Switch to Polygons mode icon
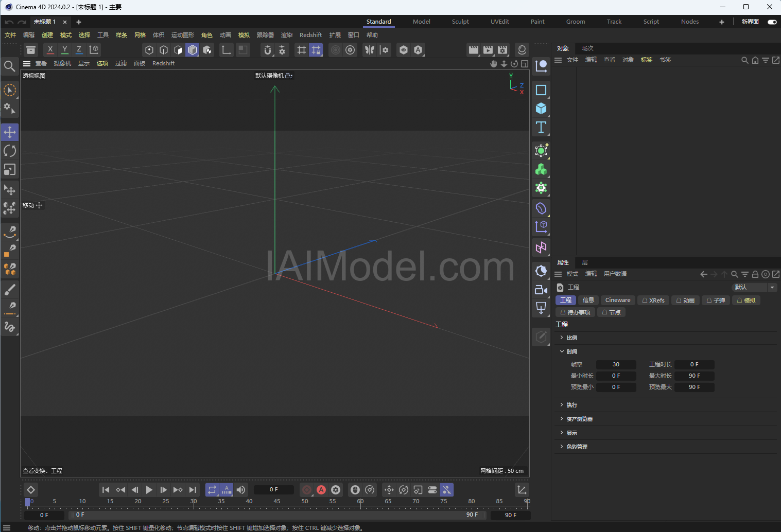The image size is (781, 532). [193, 50]
